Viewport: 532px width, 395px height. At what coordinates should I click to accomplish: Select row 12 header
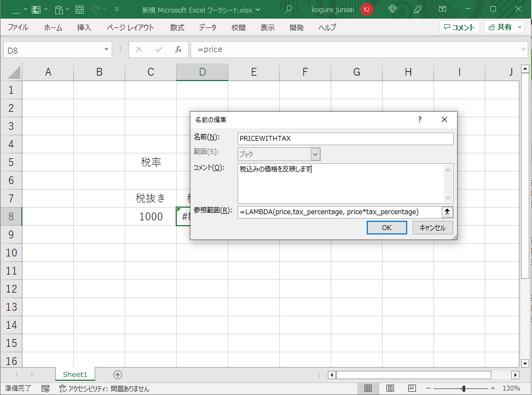tap(11, 289)
